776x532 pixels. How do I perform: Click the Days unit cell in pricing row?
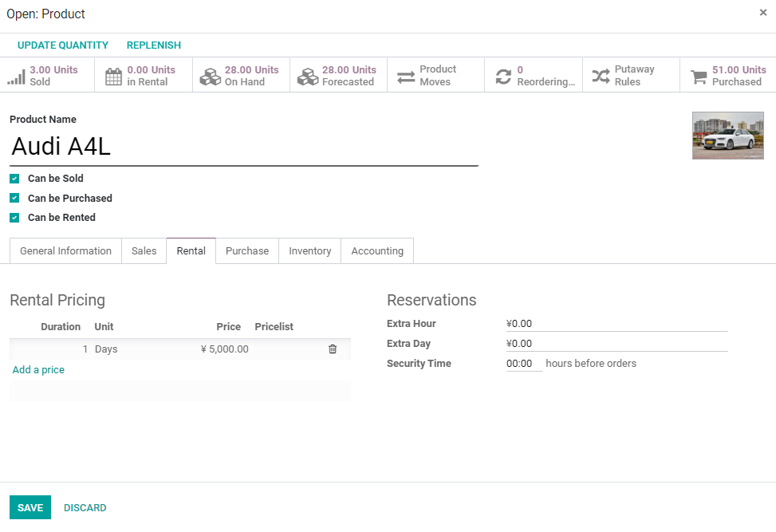114,349
